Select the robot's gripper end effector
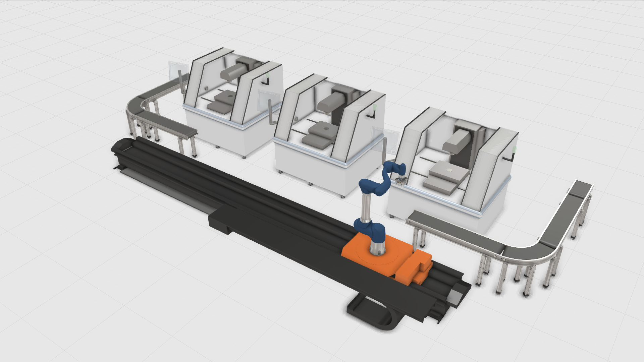This screenshot has width=644, height=362. 401,181
